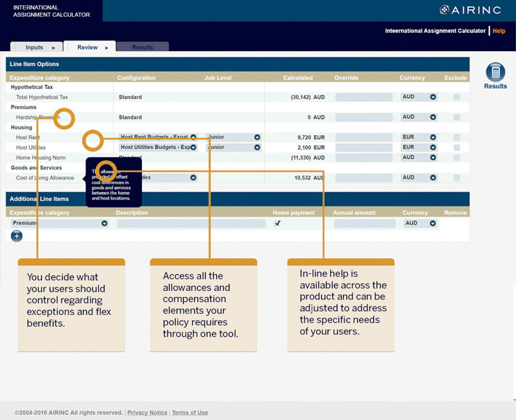
Task: Click the Annual amount input field
Action: (364, 223)
